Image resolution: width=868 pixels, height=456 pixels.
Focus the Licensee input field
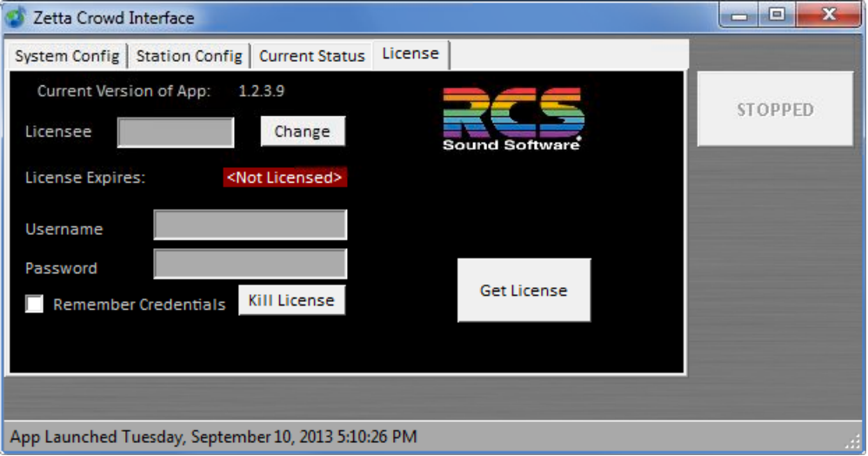176,132
